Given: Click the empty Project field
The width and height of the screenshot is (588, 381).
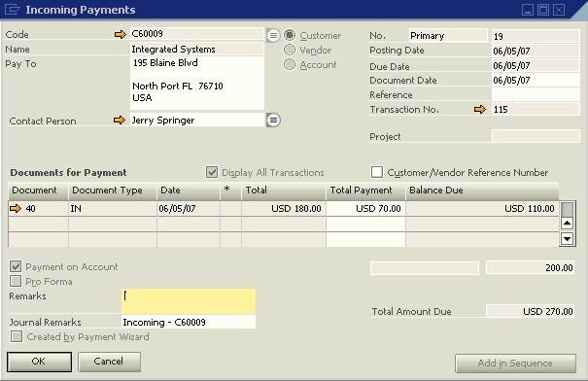Looking at the screenshot, I should pos(536,136).
